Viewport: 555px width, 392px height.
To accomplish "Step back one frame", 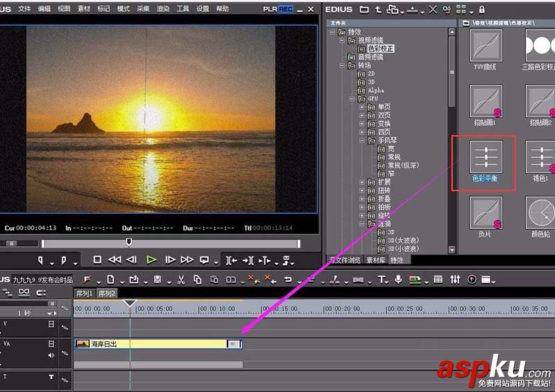I will (x=132, y=260).
